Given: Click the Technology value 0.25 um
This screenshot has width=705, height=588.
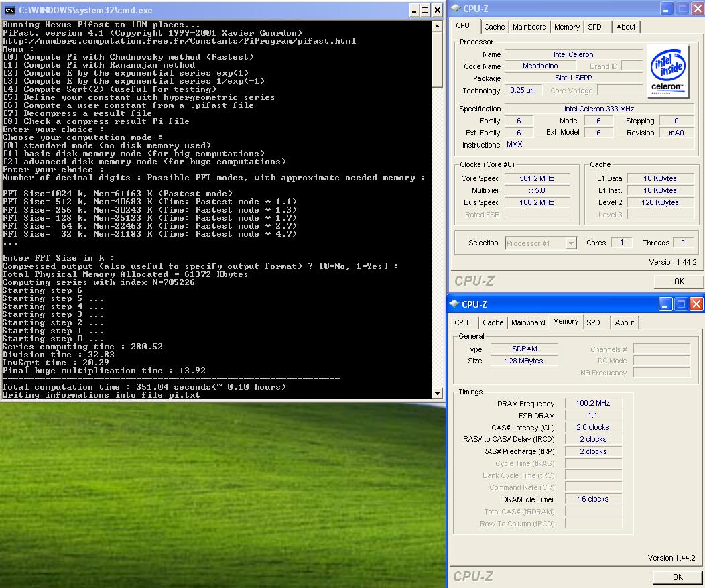Looking at the screenshot, I should 523,90.
